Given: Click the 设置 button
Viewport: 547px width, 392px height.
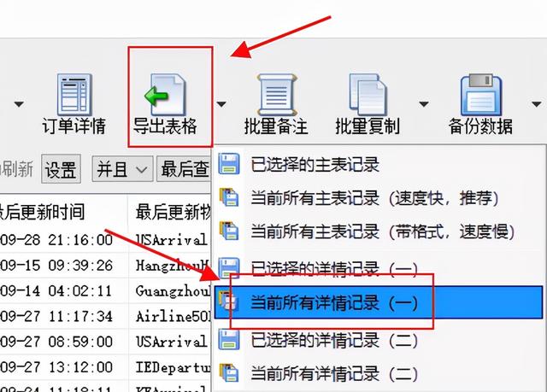Looking at the screenshot, I should pos(61,169).
